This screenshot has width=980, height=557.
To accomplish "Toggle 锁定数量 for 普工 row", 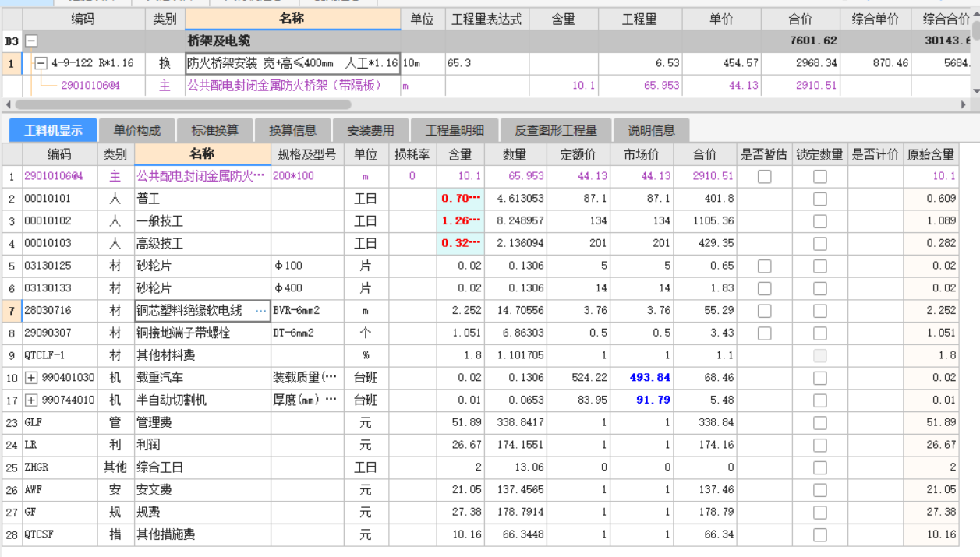I will tap(820, 199).
